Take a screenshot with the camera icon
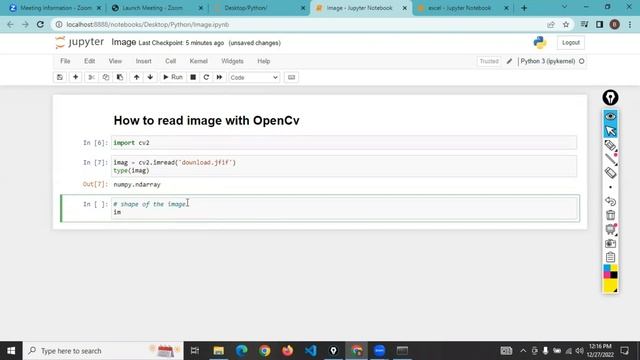This screenshot has height=360, width=640. [x=610, y=243]
